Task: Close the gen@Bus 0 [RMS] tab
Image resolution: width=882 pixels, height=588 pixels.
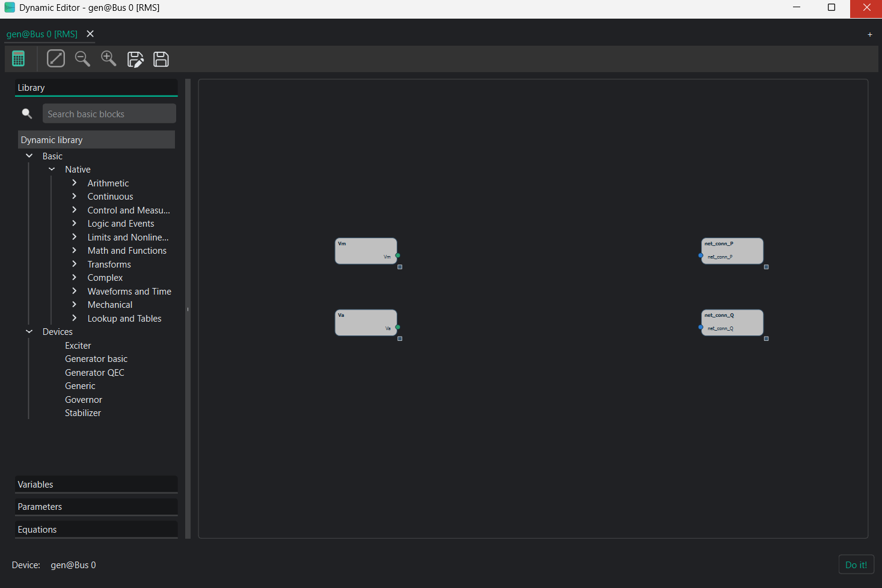Action: pos(90,34)
